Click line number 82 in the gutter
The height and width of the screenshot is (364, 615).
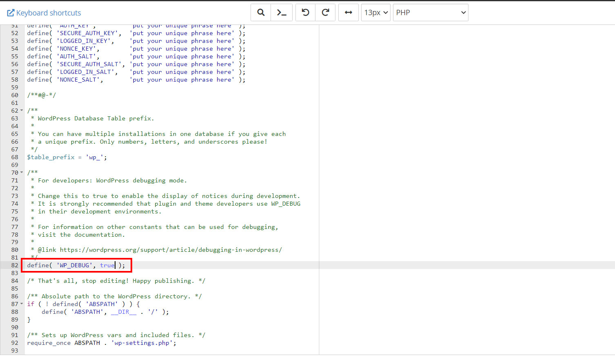point(15,265)
